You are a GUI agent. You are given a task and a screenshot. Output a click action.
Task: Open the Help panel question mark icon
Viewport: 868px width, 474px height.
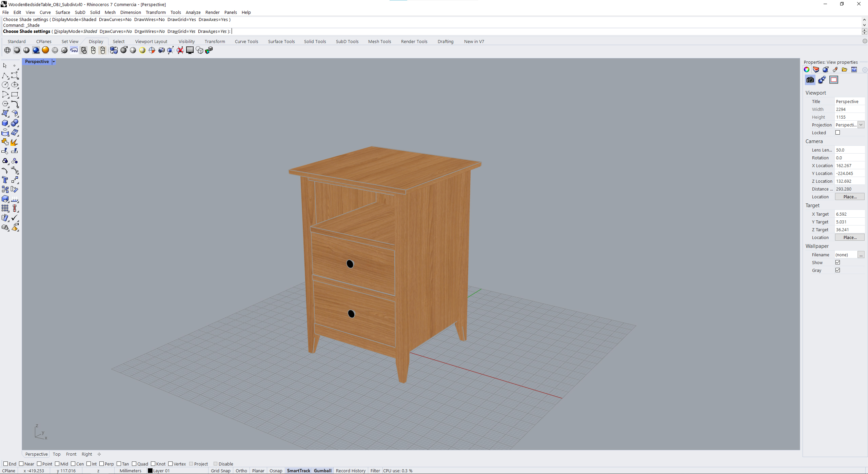[x=854, y=70]
